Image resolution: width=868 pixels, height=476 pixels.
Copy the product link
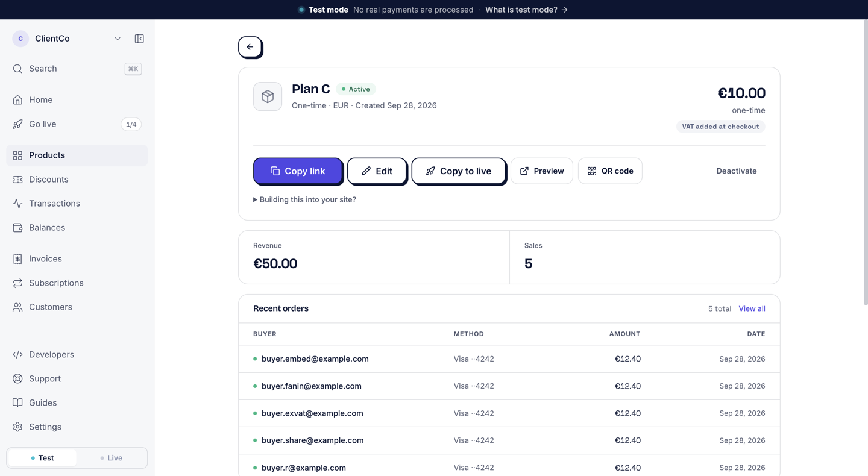pos(298,171)
